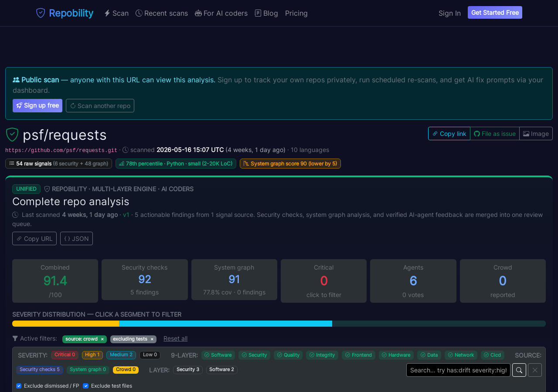
Task: Click the 78th percentile Python badge
Action: [x=176, y=164]
